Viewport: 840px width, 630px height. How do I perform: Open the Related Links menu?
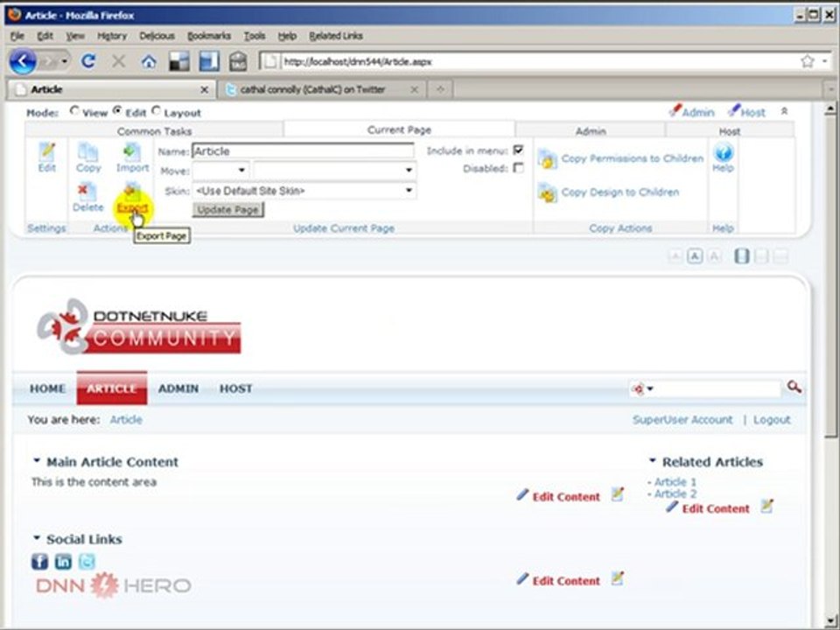(x=336, y=36)
